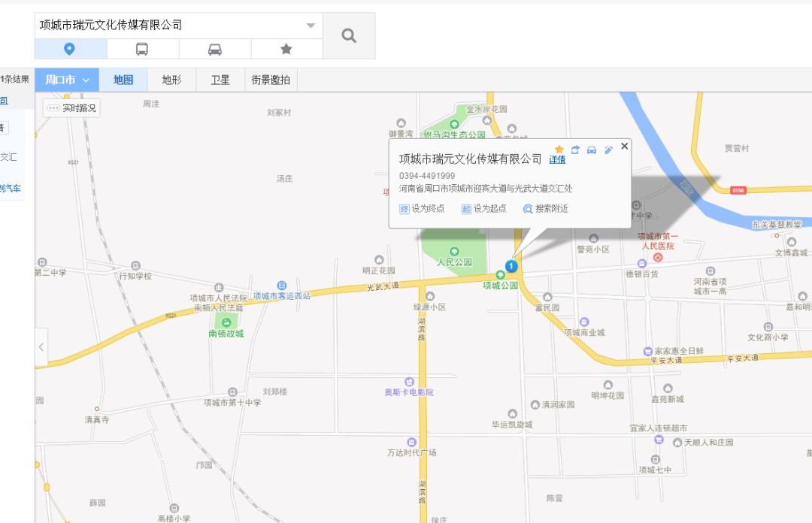812x523 pixels.
Task: Close the place info popup
Action: tap(625, 146)
